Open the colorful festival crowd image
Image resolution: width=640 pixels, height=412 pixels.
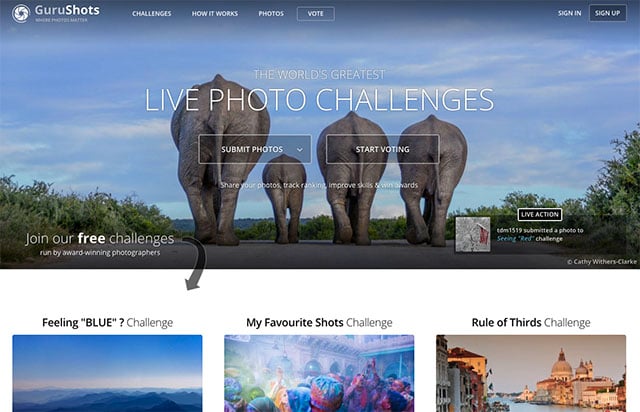click(319, 373)
